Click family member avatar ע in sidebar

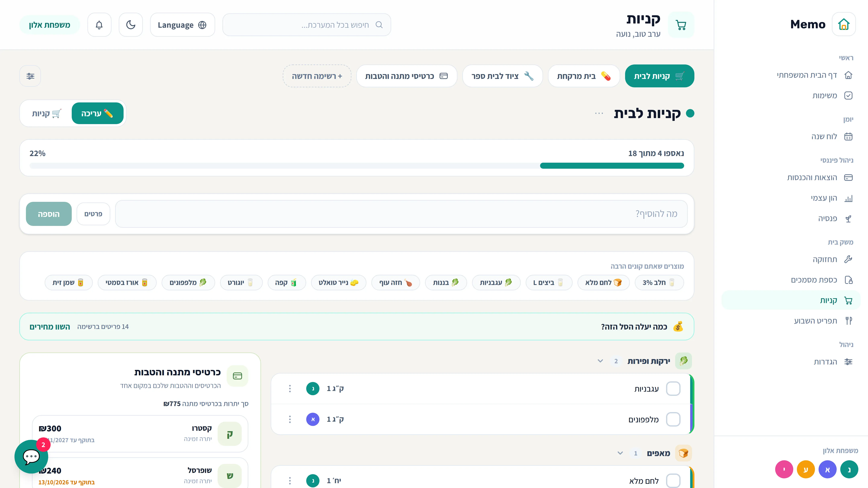click(806, 470)
